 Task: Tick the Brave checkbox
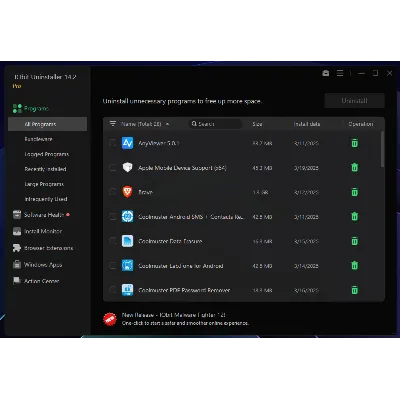pyautogui.click(x=113, y=192)
